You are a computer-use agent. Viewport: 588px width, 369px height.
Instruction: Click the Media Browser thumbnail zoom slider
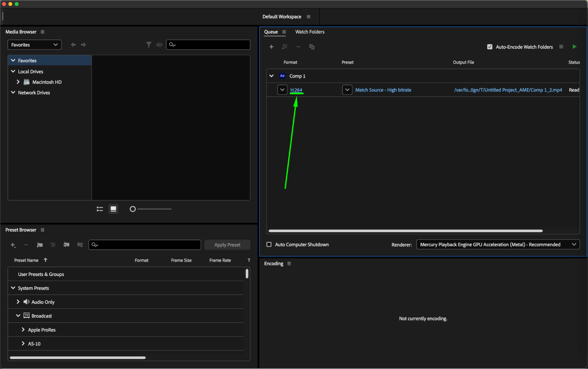pyautogui.click(x=133, y=209)
